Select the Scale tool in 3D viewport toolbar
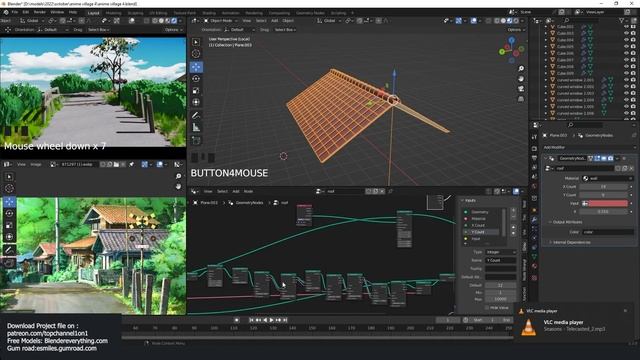 pyautogui.click(x=196, y=91)
